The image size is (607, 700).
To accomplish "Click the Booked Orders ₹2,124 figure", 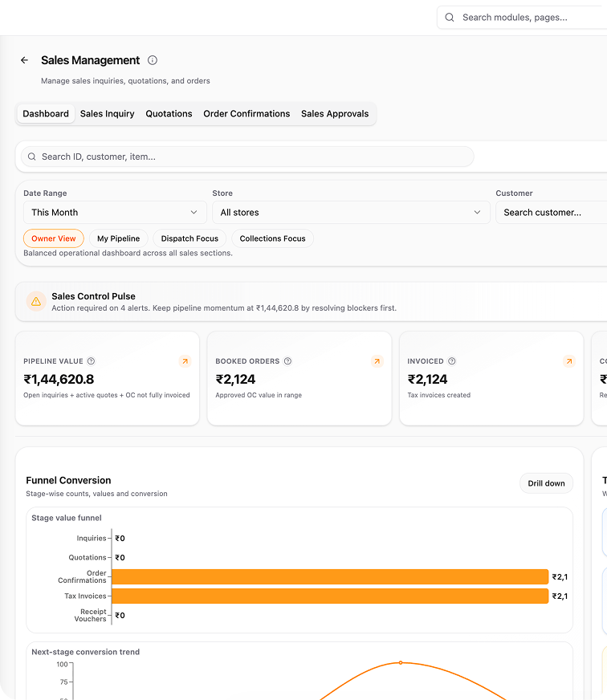I will click(x=235, y=379).
